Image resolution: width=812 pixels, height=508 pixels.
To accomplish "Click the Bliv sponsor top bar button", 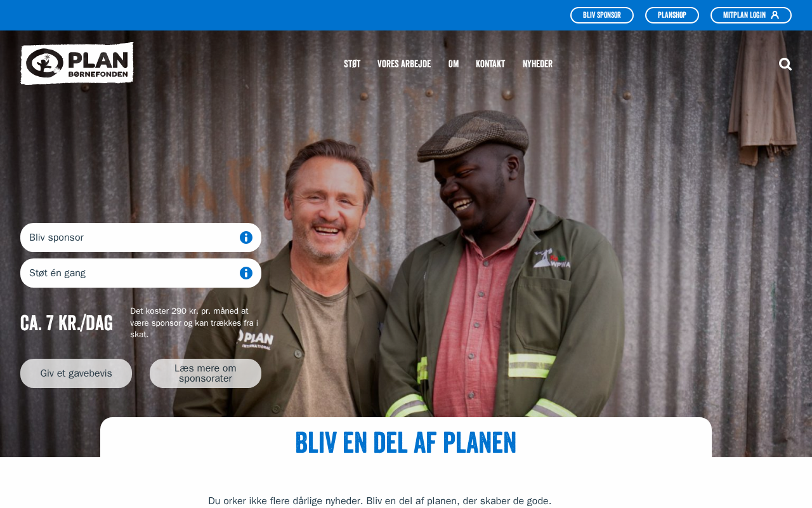I will pos(602,15).
